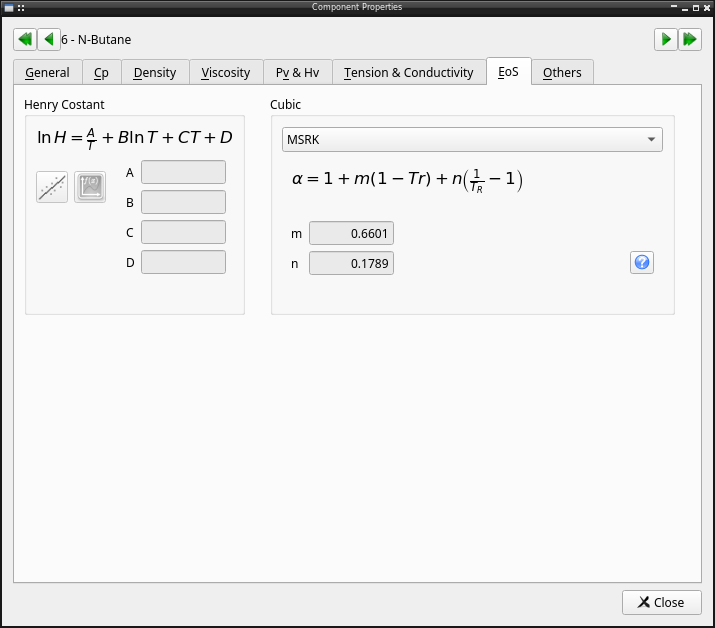Open the Density tab
The image size is (715, 628).
[155, 73]
